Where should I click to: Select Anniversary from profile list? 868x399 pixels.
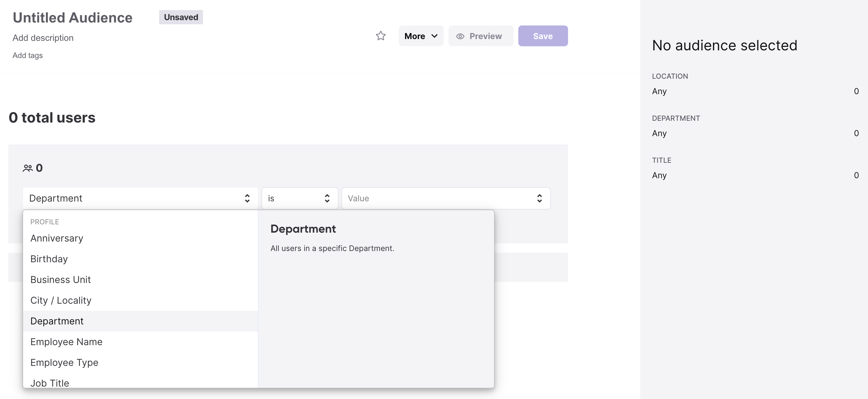coord(140,238)
